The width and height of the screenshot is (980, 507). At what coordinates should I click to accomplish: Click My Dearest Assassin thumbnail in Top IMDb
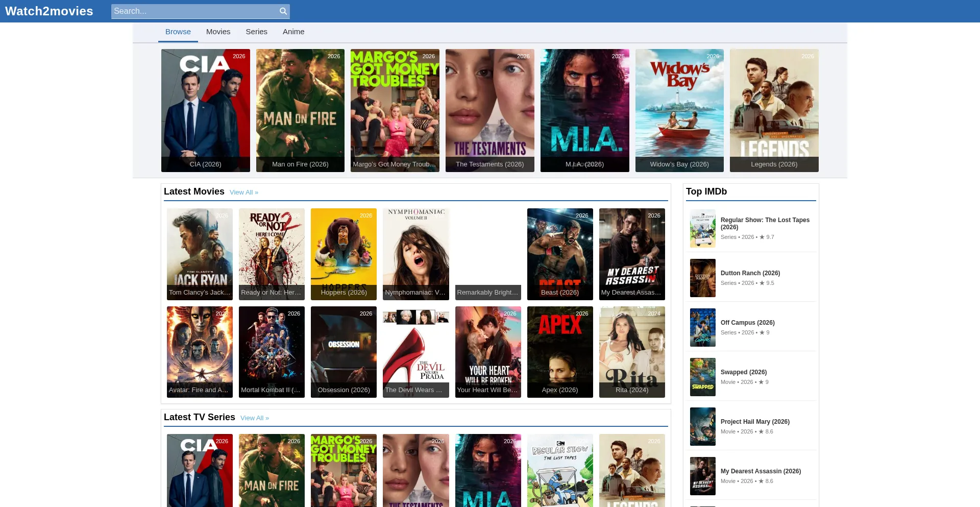coord(703,476)
